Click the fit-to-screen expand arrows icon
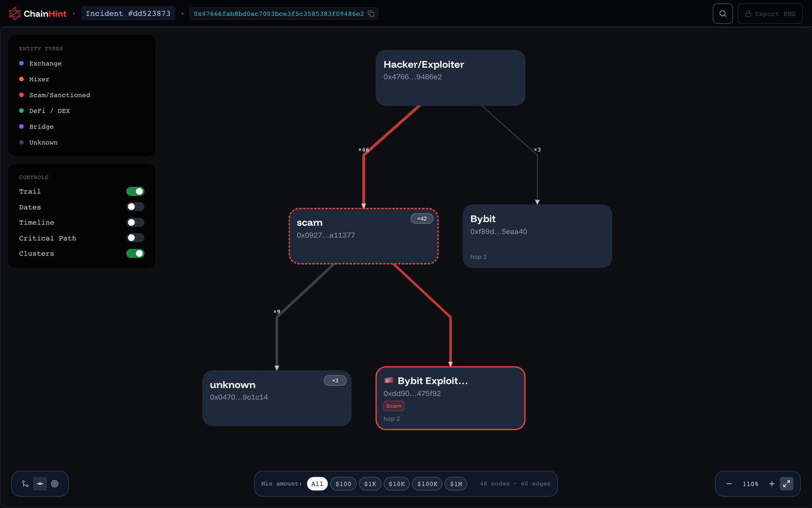The height and width of the screenshot is (508, 812). (x=786, y=484)
